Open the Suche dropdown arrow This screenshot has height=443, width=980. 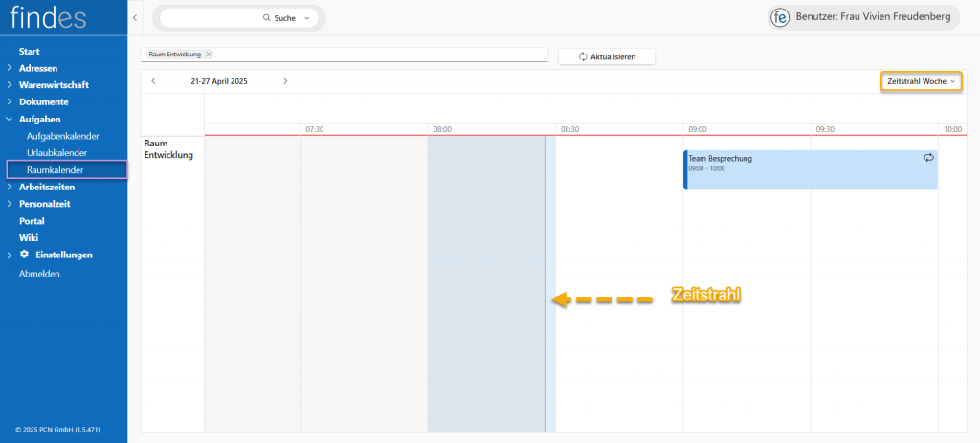(306, 18)
